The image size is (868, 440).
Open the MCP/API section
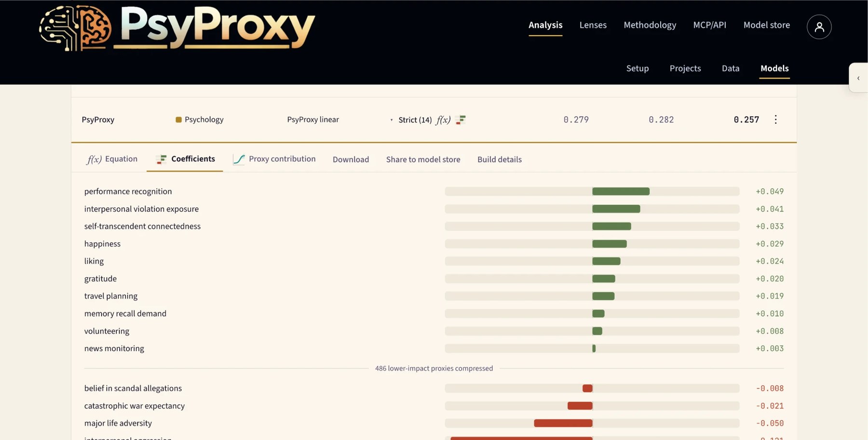[x=709, y=25]
